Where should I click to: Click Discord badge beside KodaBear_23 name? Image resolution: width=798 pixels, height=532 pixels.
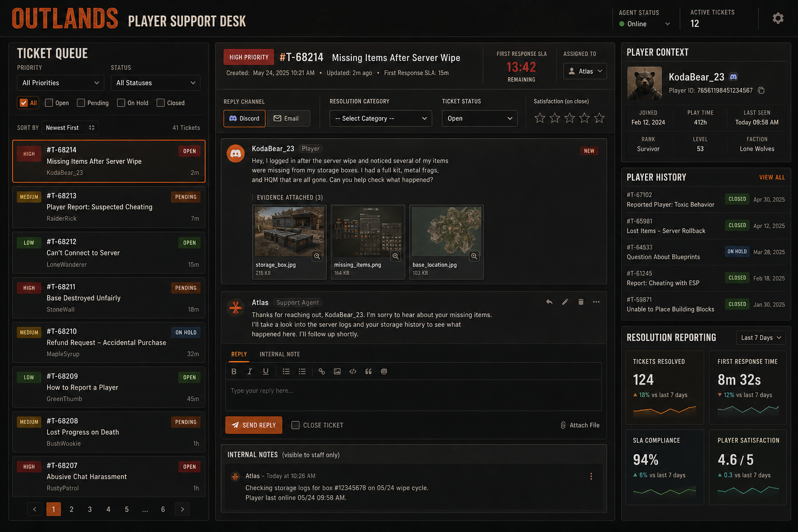[x=733, y=77]
